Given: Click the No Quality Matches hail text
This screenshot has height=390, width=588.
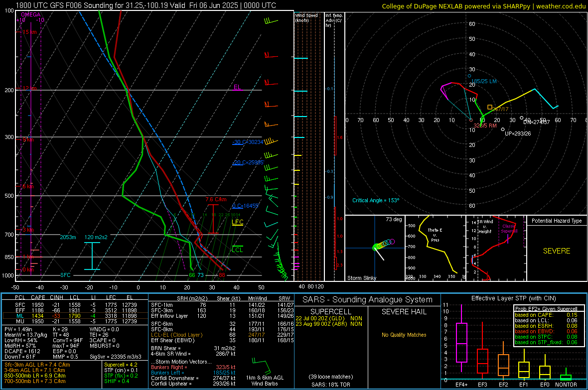Looking at the screenshot, I should (x=404, y=335).
